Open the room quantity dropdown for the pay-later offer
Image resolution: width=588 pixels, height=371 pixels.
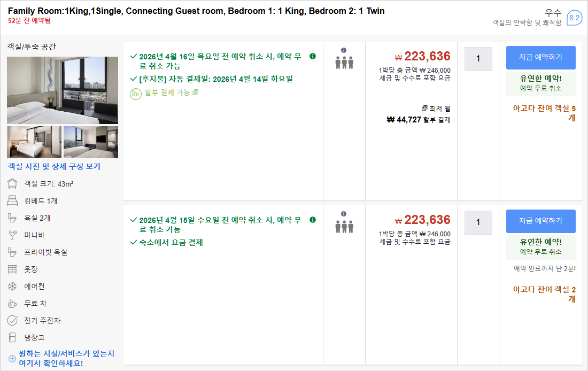[x=478, y=59]
